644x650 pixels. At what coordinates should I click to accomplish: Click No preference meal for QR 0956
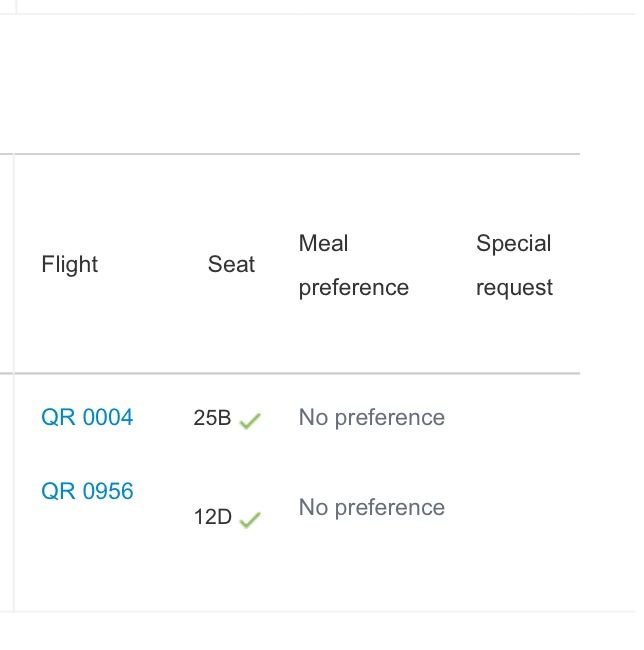[372, 508]
